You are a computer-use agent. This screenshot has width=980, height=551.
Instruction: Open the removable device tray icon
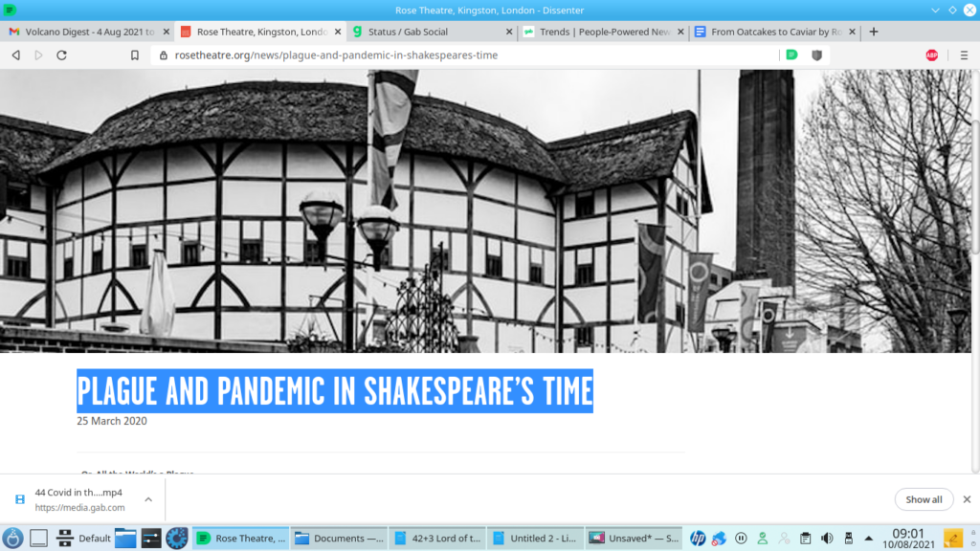(x=849, y=538)
